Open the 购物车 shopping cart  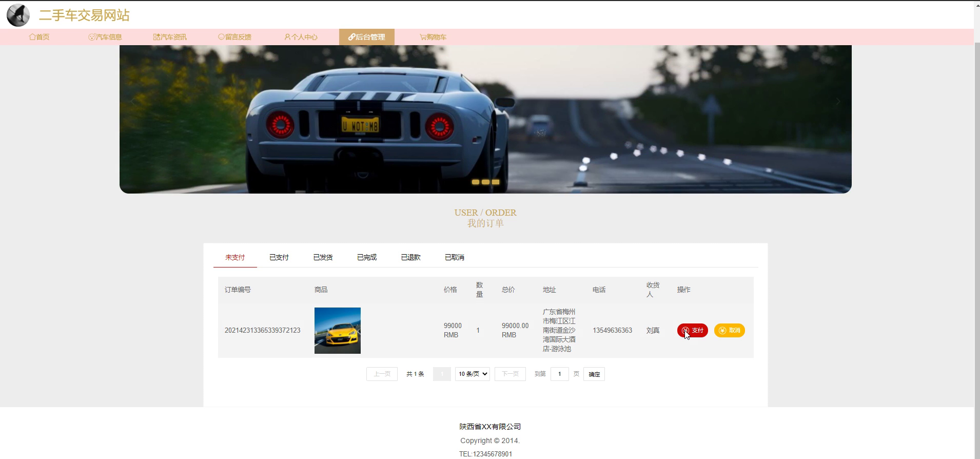coord(433,37)
